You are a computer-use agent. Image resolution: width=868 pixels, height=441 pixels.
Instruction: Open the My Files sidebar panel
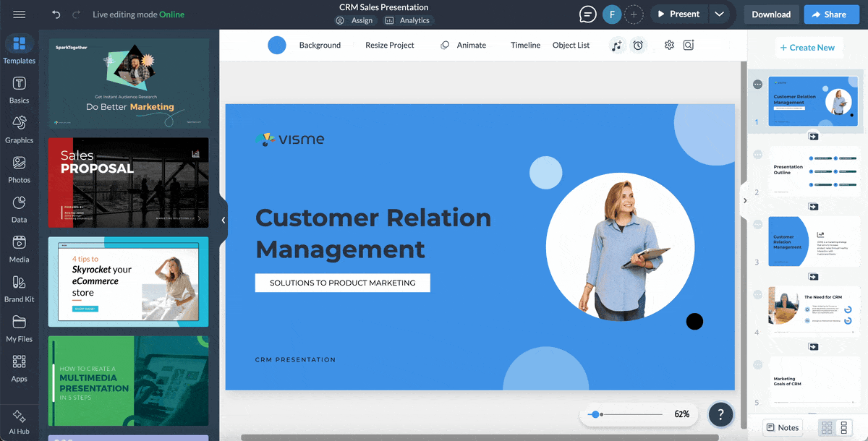point(20,328)
